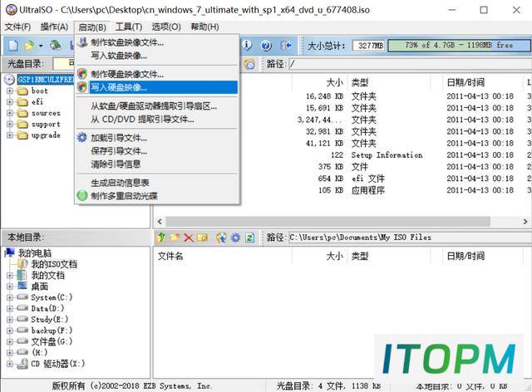Click the New file toolbar icon
This screenshot has height=392, width=532.
coord(13,46)
